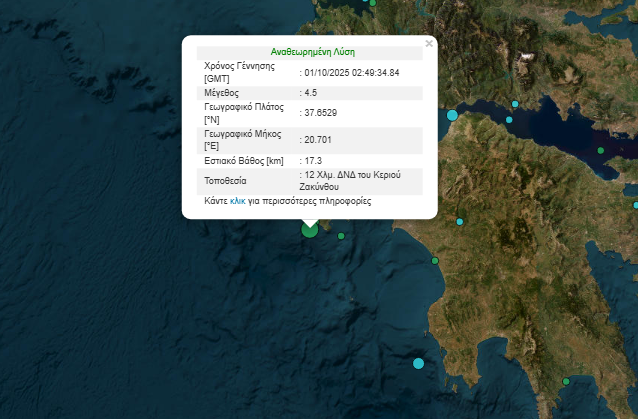This screenshot has width=638, height=419.
Task: Open cyan marker on northern Gulf of Corinth shore
Action: pyautogui.click(x=515, y=104)
